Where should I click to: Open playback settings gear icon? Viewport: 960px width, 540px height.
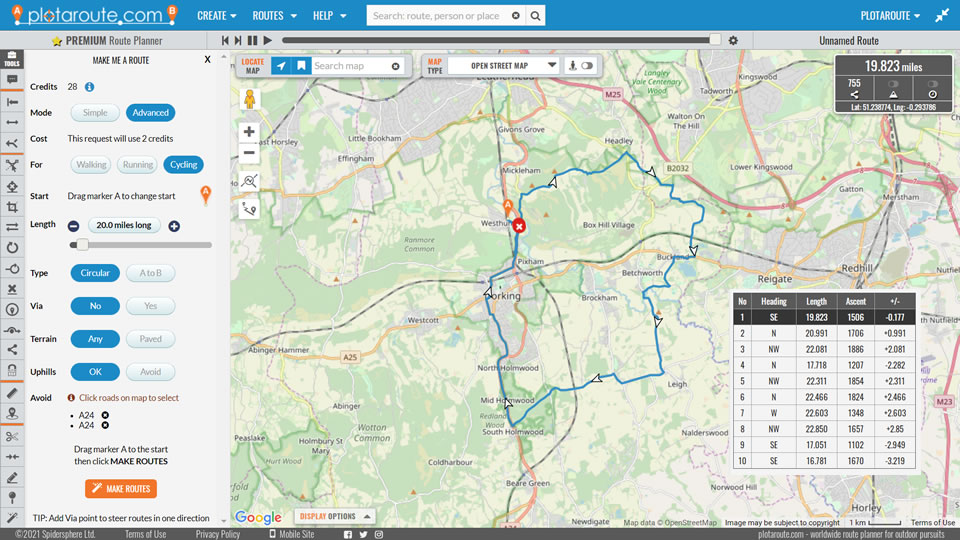click(x=733, y=40)
